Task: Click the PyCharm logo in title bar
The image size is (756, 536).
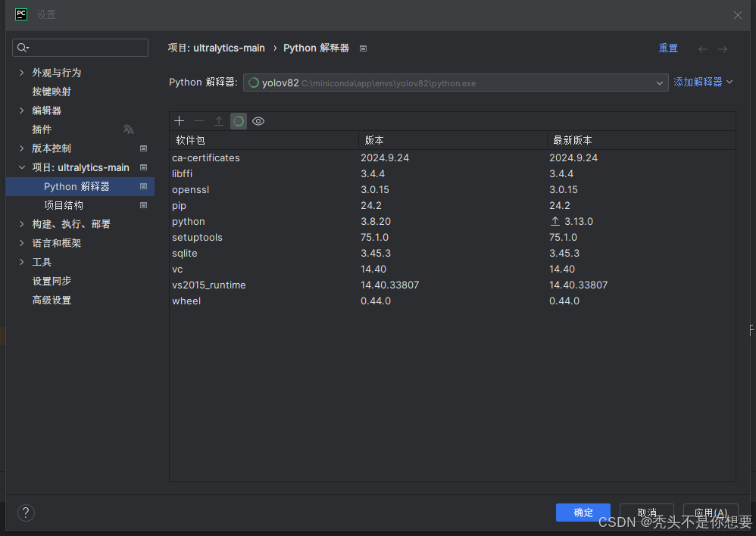Action: pos(21,14)
